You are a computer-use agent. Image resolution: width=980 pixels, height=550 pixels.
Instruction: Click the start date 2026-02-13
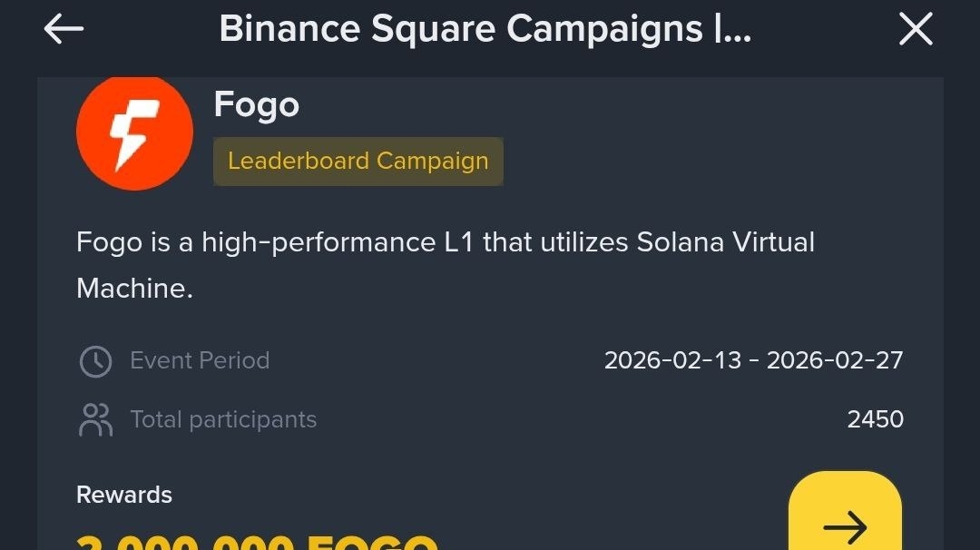click(x=672, y=360)
